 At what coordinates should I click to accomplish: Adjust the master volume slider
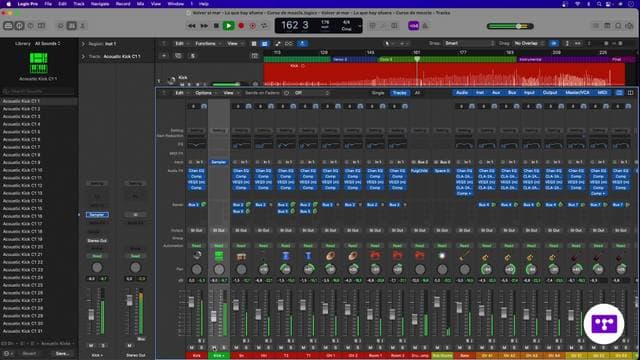coord(510,26)
